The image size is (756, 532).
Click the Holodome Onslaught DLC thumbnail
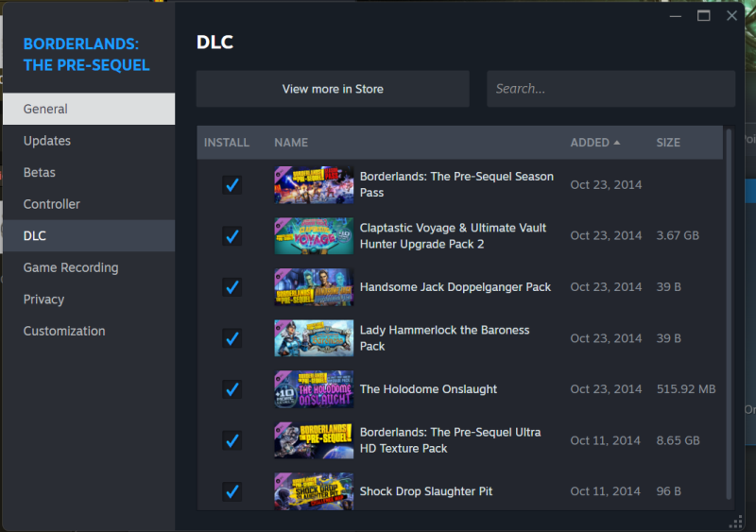click(x=314, y=389)
